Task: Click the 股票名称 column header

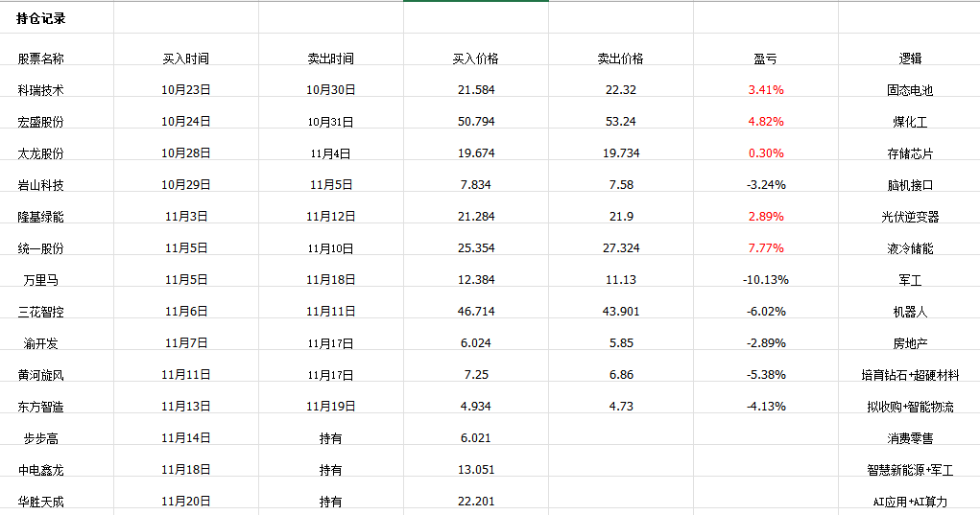Action: pos(40,59)
